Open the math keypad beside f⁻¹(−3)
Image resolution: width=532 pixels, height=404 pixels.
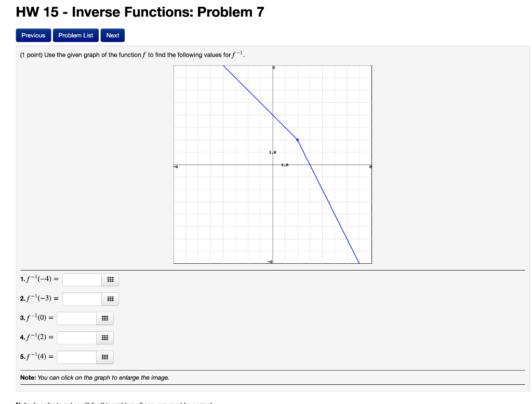click(x=110, y=299)
